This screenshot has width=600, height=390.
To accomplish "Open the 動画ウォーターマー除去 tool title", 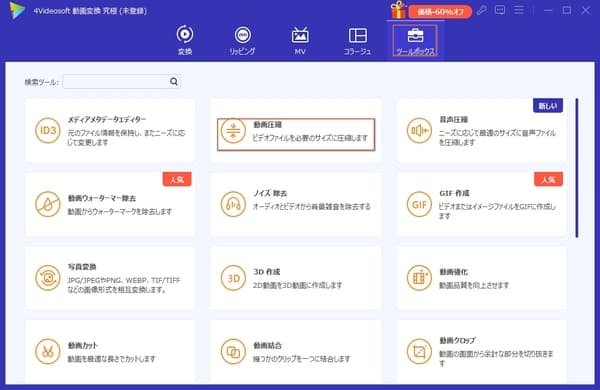I will click(102, 198).
